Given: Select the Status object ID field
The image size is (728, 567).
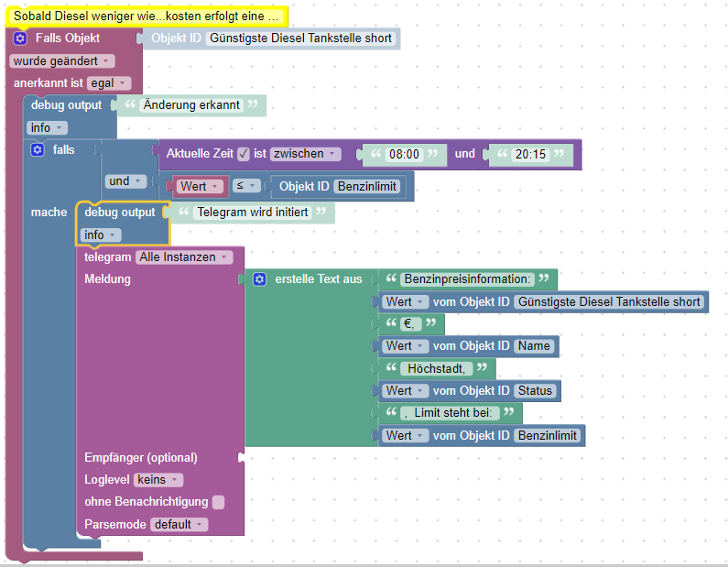Looking at the screenshot, I should [535, 390].
